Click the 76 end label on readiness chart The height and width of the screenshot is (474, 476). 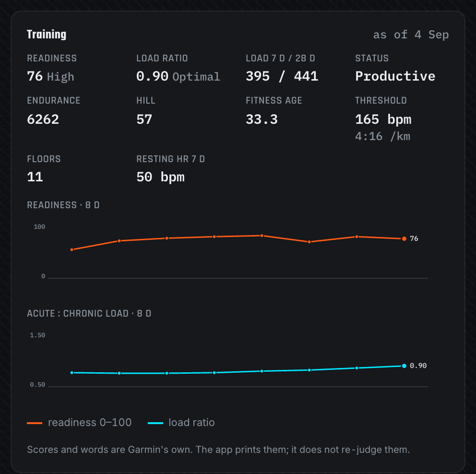[x=414, y=239]
